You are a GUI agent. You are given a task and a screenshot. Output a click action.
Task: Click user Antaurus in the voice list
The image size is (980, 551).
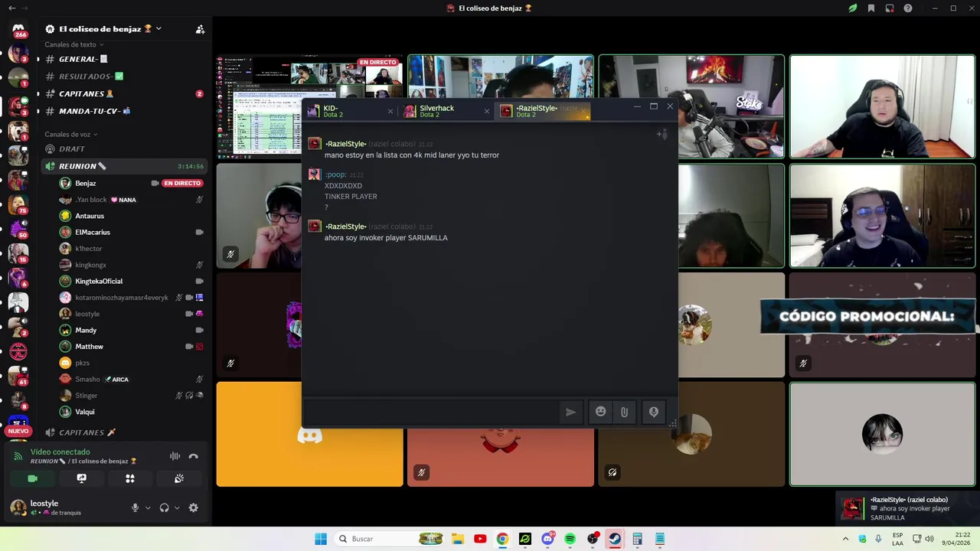(x=90, y=216)
